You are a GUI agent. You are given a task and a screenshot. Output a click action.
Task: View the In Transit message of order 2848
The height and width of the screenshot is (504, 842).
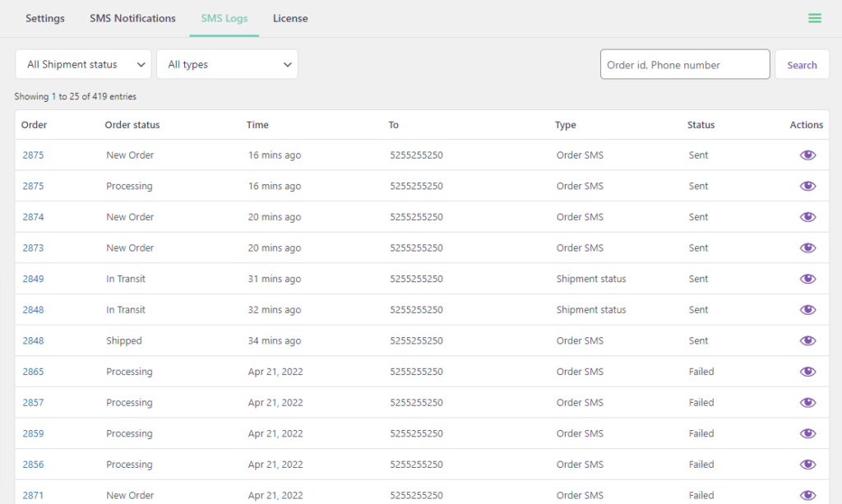coord(807,309)
